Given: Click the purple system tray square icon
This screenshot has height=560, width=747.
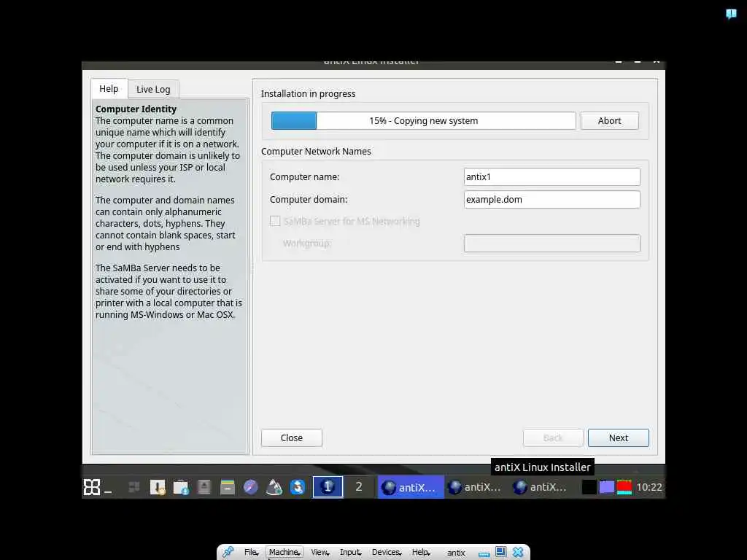Looking at the screenshot, I should pyautogui.click(x=606, y=486).
